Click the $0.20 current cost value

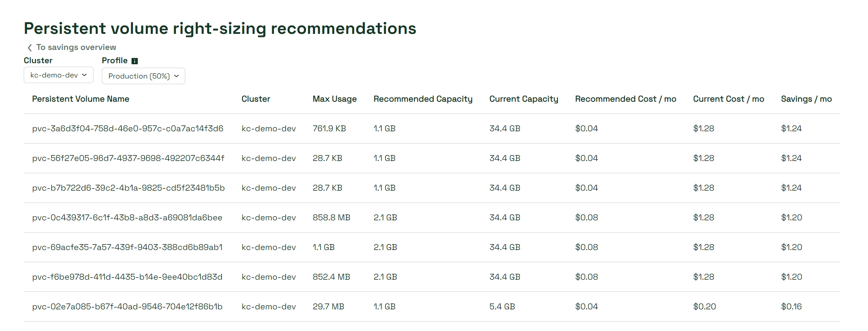[704, 307]
